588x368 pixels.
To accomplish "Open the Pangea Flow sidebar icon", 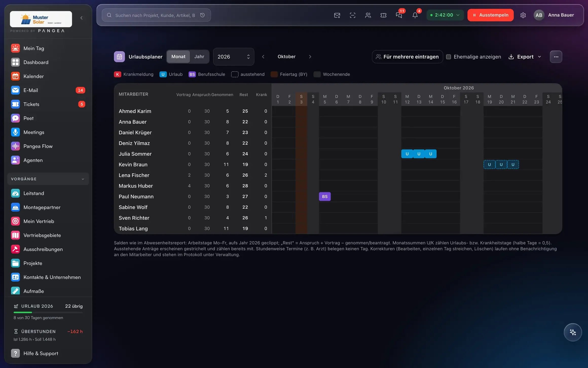I will coord(15,146).
